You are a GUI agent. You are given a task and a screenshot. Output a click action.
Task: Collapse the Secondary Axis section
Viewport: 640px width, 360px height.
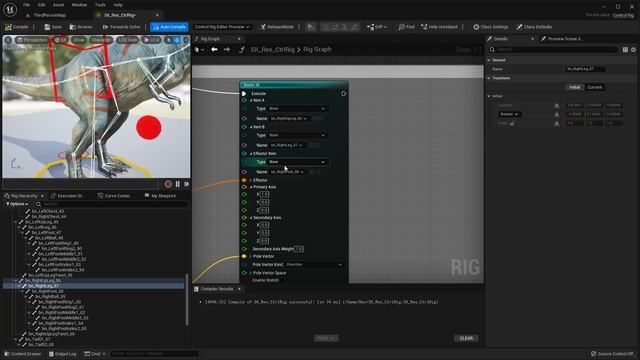click(x=251, y=218)
